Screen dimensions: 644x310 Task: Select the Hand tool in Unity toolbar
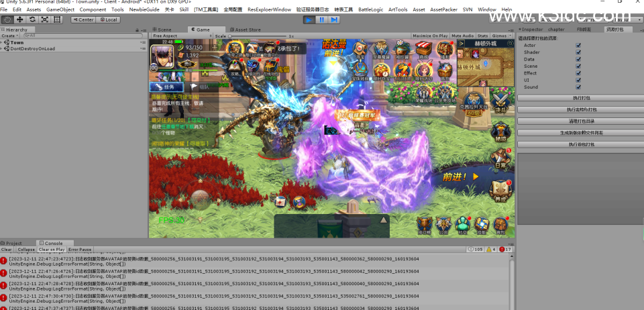tap(7, 19)
